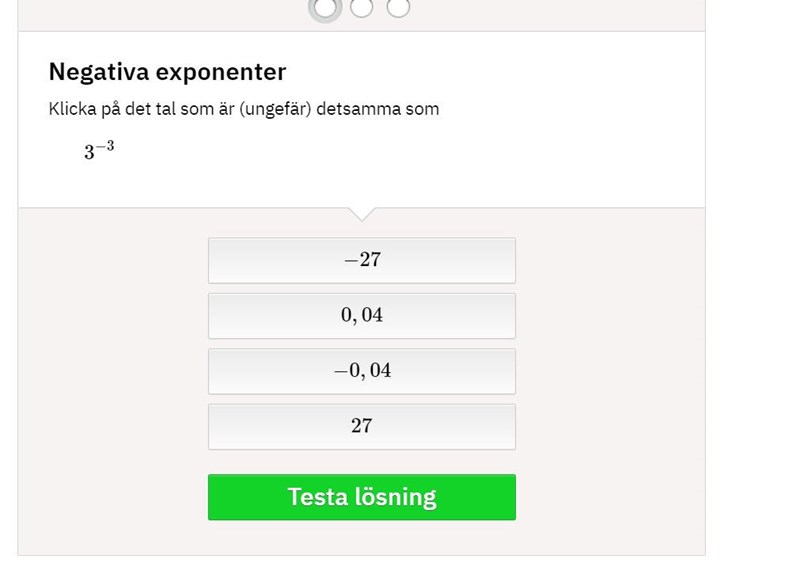Click the word Klicka in the instruction
This screenshot has width=800, height=582.
[72, 109]
